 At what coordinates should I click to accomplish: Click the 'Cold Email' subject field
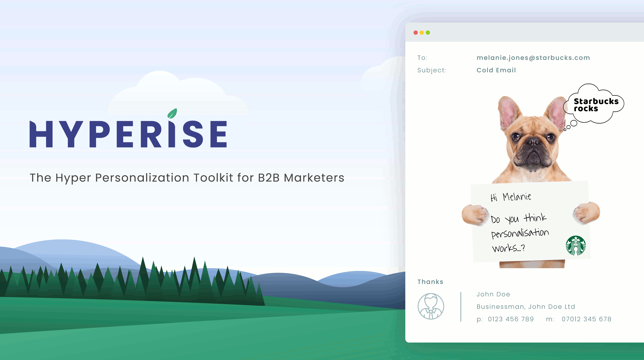click(x=496, y=70)
